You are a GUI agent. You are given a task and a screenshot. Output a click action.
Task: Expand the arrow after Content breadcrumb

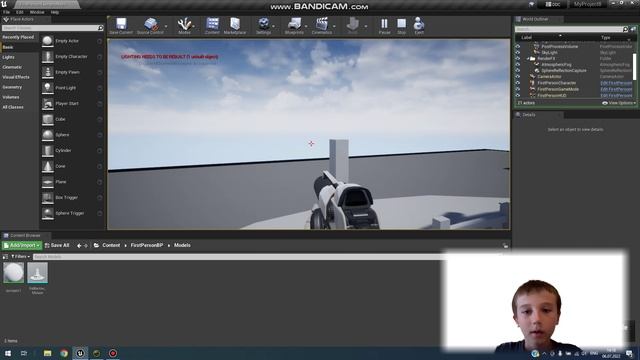(x=125, y=246)
